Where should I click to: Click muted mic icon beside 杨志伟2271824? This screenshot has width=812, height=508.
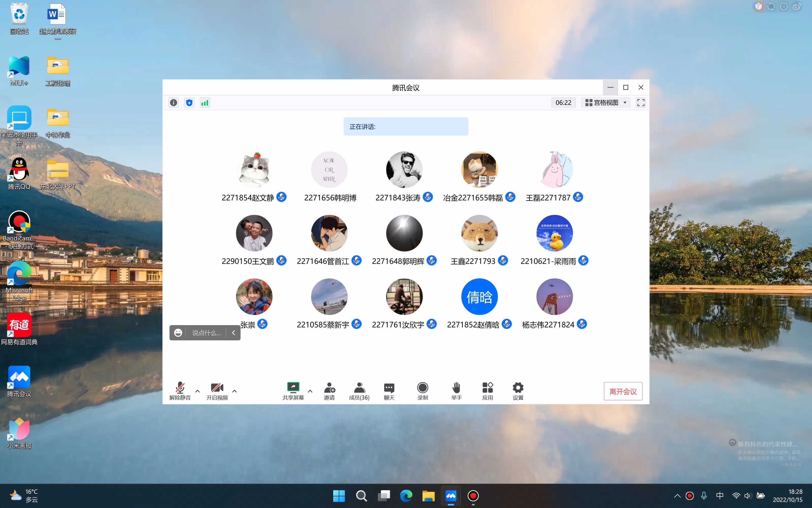[582, 324]
